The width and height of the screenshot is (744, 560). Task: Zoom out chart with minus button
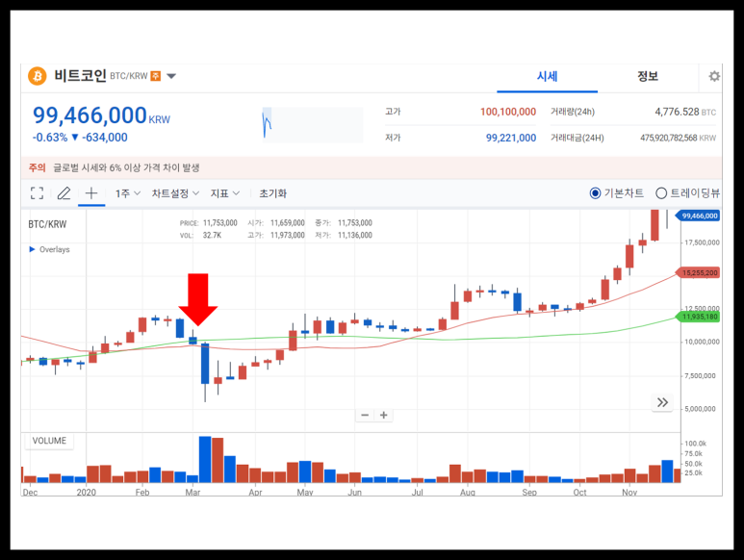coord(365,416)
